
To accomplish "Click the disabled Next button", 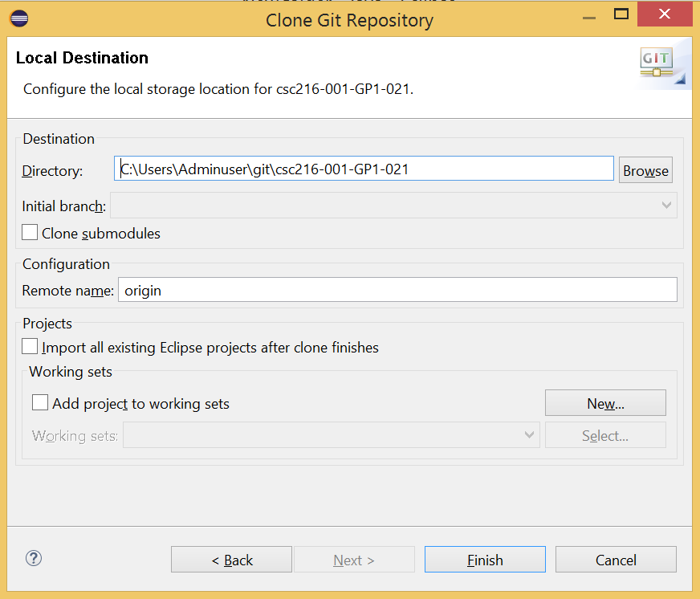I will point(354,560).
